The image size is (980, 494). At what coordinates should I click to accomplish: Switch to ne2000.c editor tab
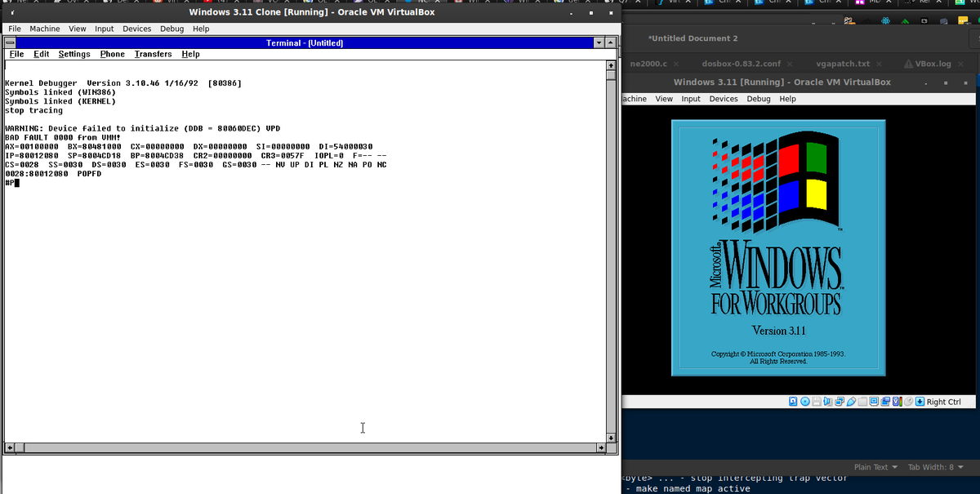point(648,64)
